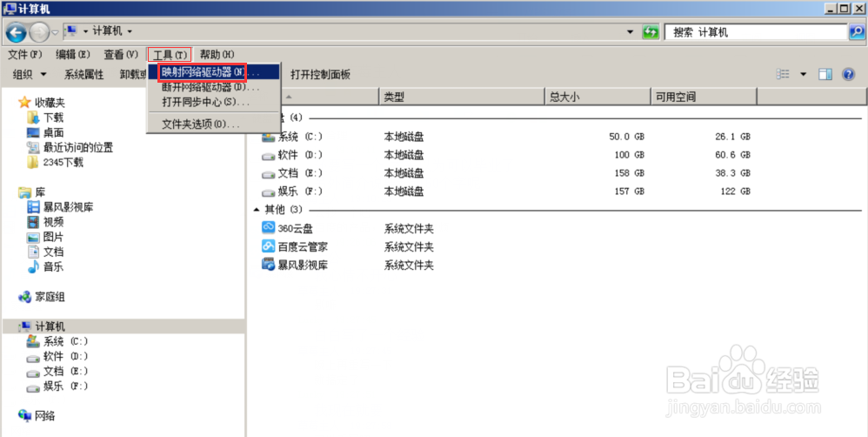Click the 计算机 breadcrumb dropdown arrow
This screenshot has width=868, height=437.
(x=130, y=31)
